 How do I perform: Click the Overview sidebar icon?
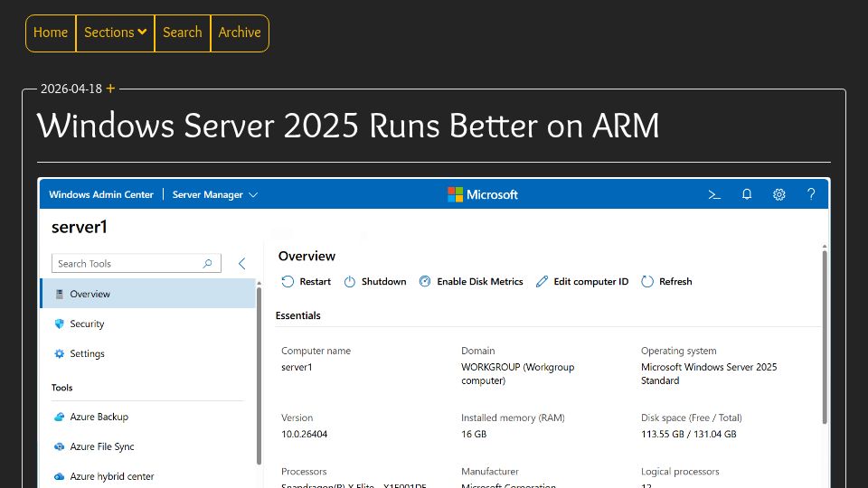tap(60, 294)
